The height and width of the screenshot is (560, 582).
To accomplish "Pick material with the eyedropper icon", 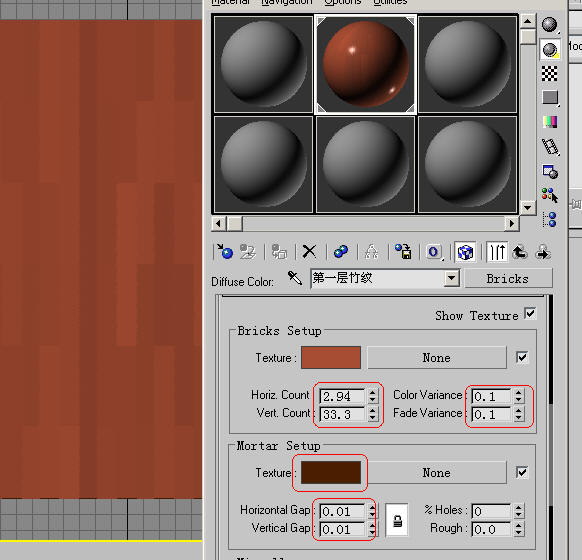I will click(295, 278).
